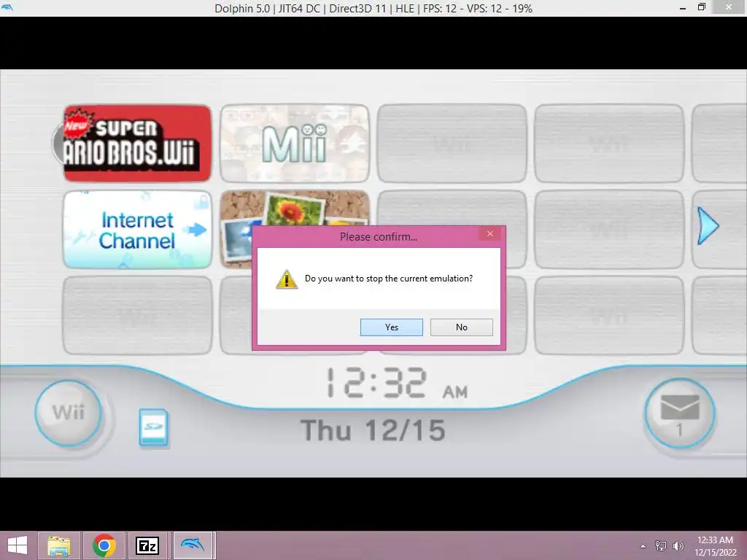Select the empty channel slot below Internet Channel
The height and width of the screenshot is (560, 747).
coord(137,315)
